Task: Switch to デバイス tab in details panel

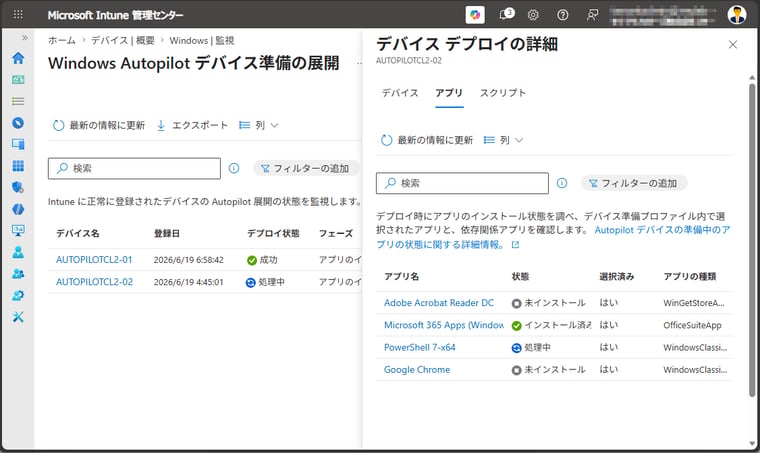Action: 400,93
